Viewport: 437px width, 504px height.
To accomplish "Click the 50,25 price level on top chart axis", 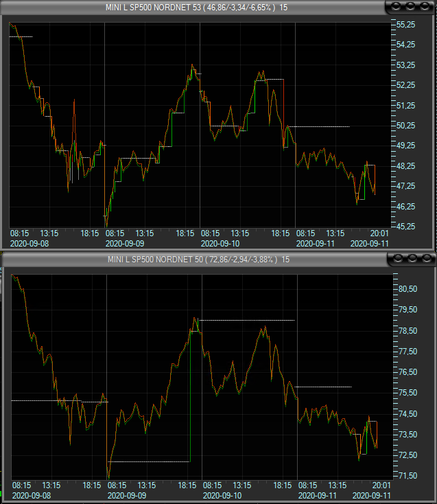I will pyautogui.click(x=406, y=126).
